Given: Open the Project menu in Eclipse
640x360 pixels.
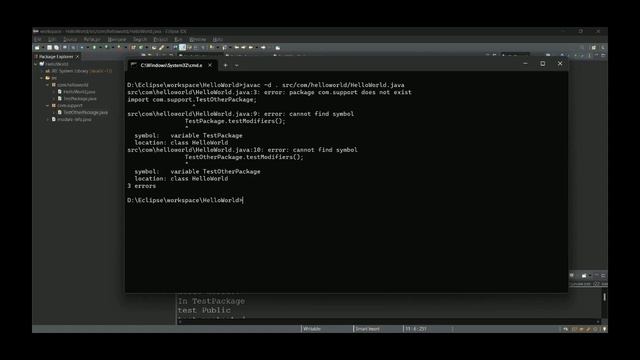Looking at the screenshot, I should 160,40.
